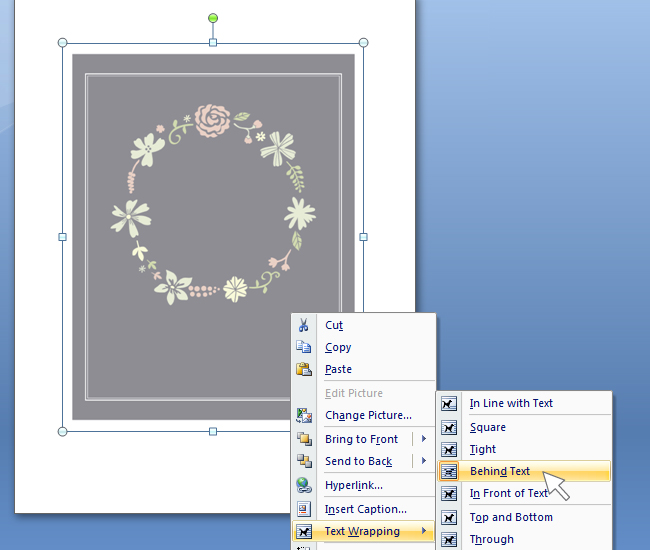Click the Cut scissors icon
650x550 pixels.
pos(303,325)
